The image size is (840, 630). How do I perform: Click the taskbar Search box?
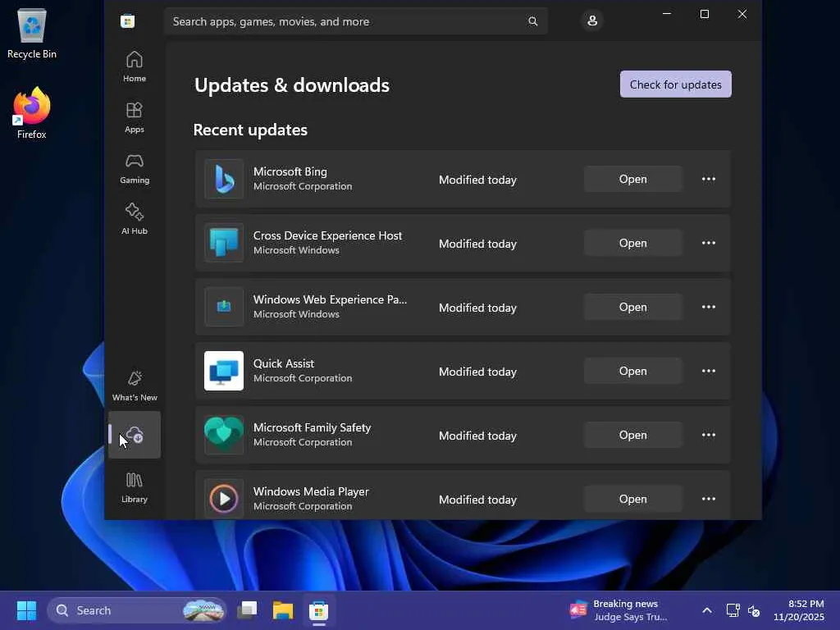coord(137,610)
